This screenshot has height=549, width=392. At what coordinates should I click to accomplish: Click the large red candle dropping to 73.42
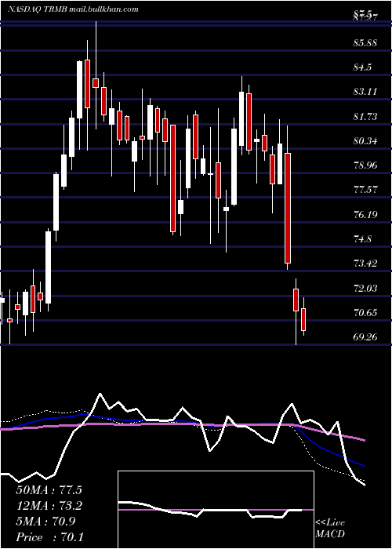click(x=288, y=208)
